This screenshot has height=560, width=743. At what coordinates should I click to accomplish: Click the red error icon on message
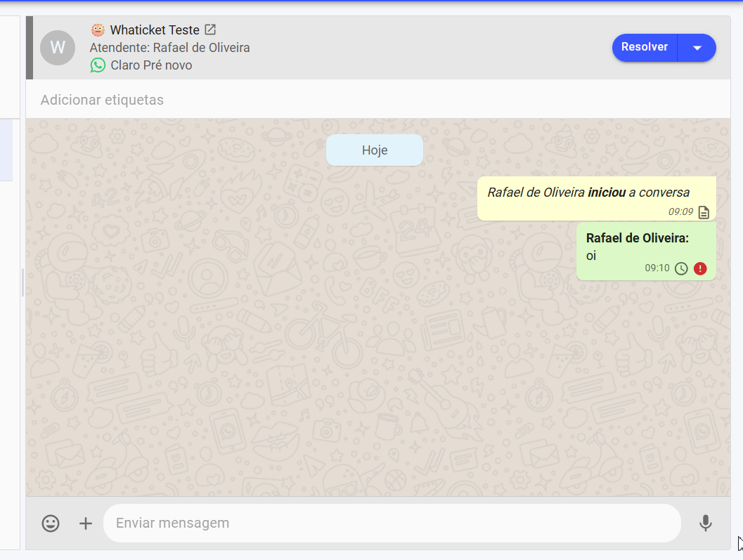pos(700,268)
